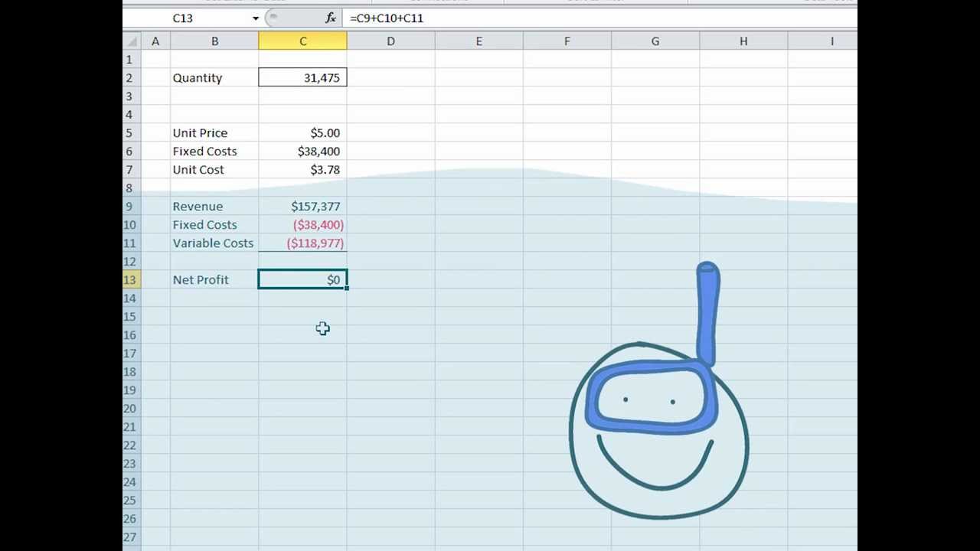This screenshot has width=980, height=551.
Task: Click the "Quantity" label cell
Action: [214, 78]
